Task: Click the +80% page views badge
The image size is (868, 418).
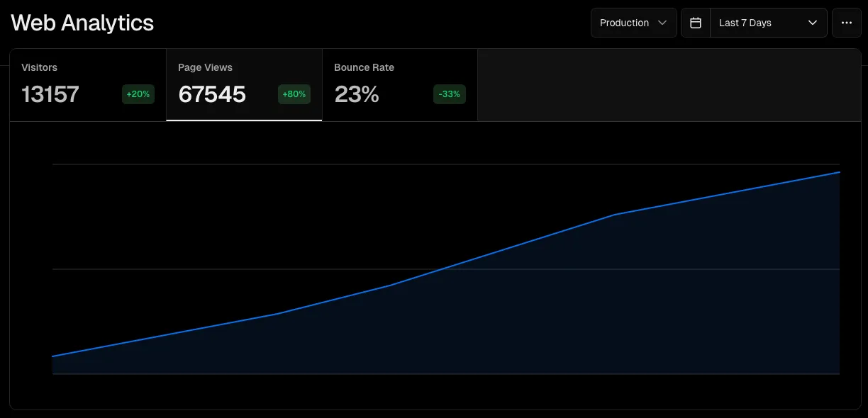Action: point(294,94)
